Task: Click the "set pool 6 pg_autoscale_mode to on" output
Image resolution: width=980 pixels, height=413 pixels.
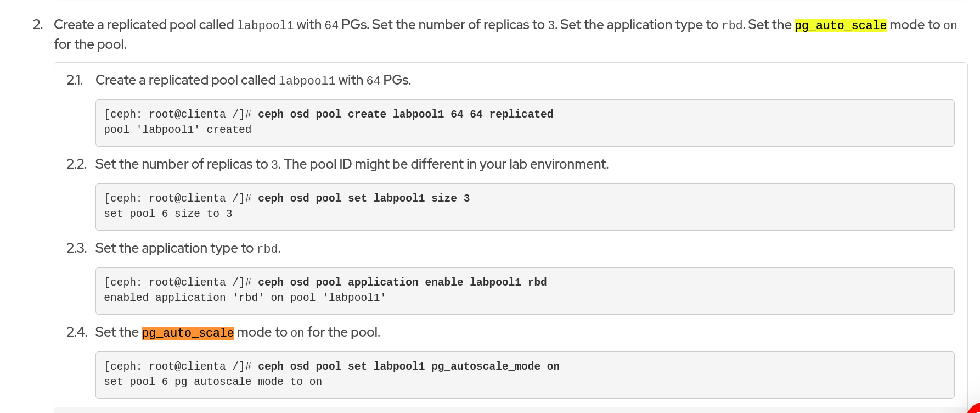Action: (x=213, y=382)
